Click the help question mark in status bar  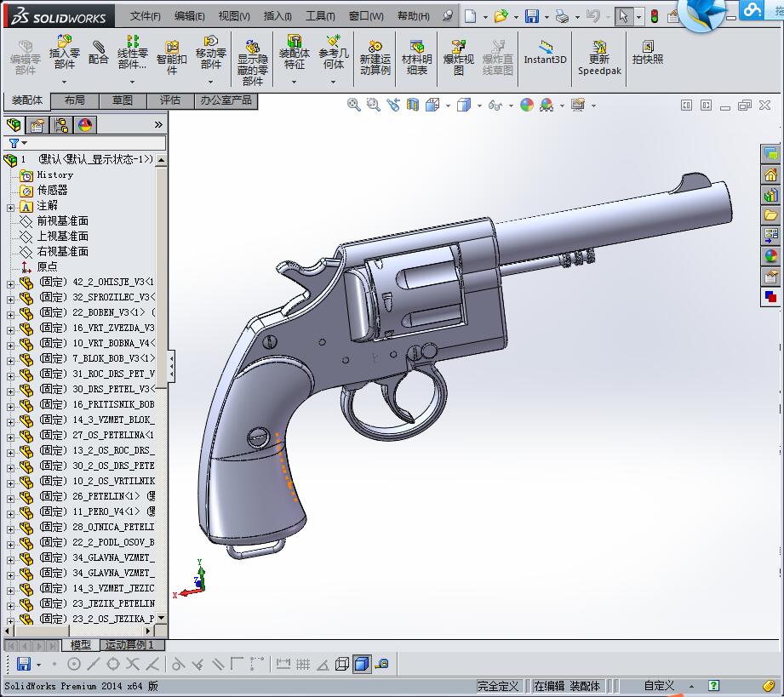[714, 685]
